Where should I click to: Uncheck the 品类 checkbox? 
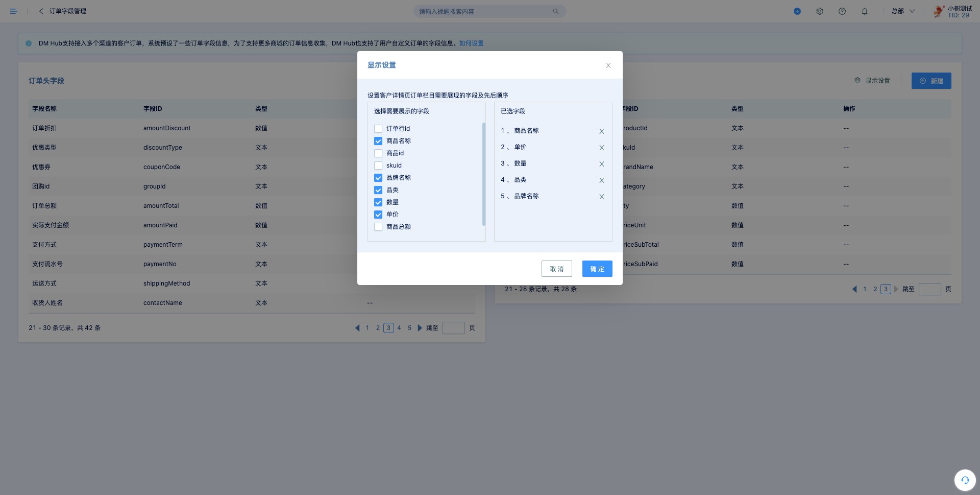pos(378,190)
